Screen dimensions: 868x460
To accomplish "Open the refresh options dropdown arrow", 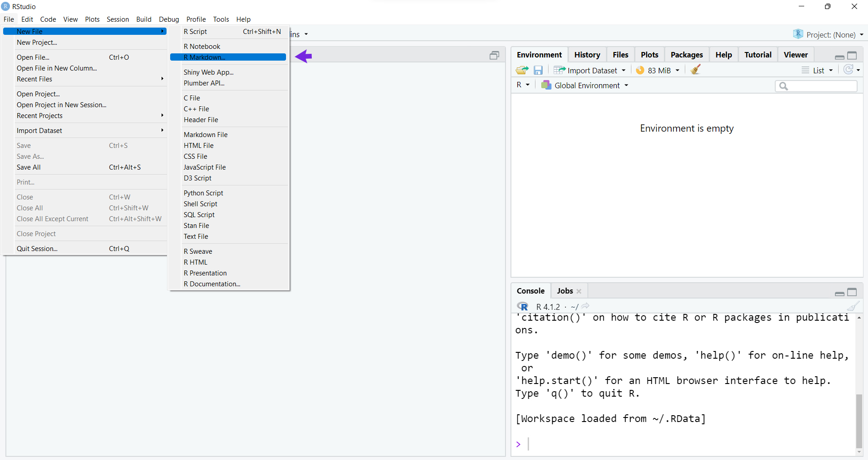I will click(858, 71).
